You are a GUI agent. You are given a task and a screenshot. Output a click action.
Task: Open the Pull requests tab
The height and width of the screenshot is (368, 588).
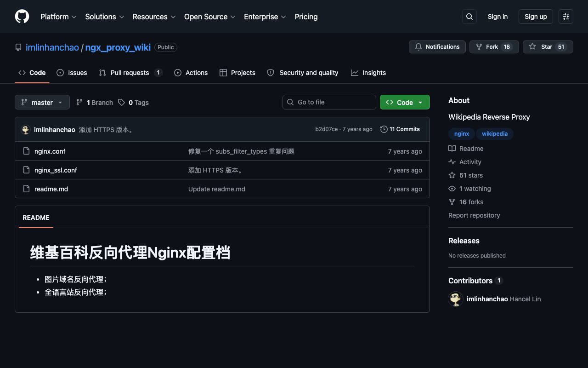[x=131, y=73]
